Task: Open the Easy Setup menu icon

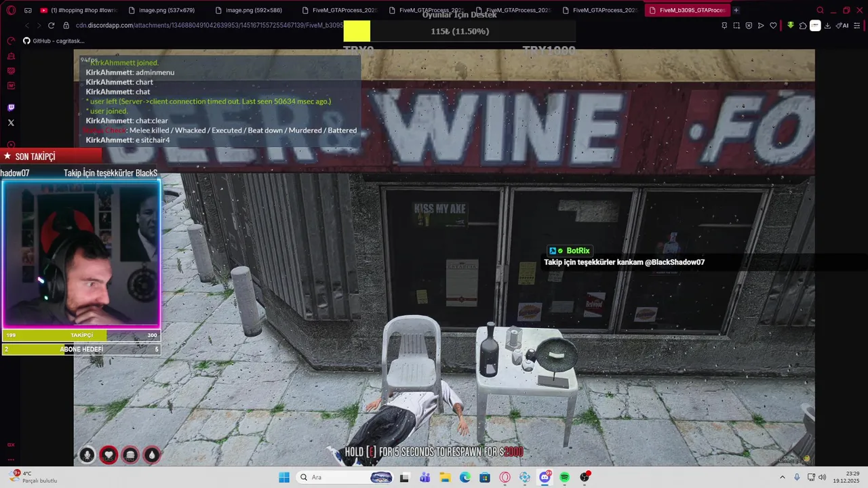Action: pyautogui.click(x=858, y=26)
